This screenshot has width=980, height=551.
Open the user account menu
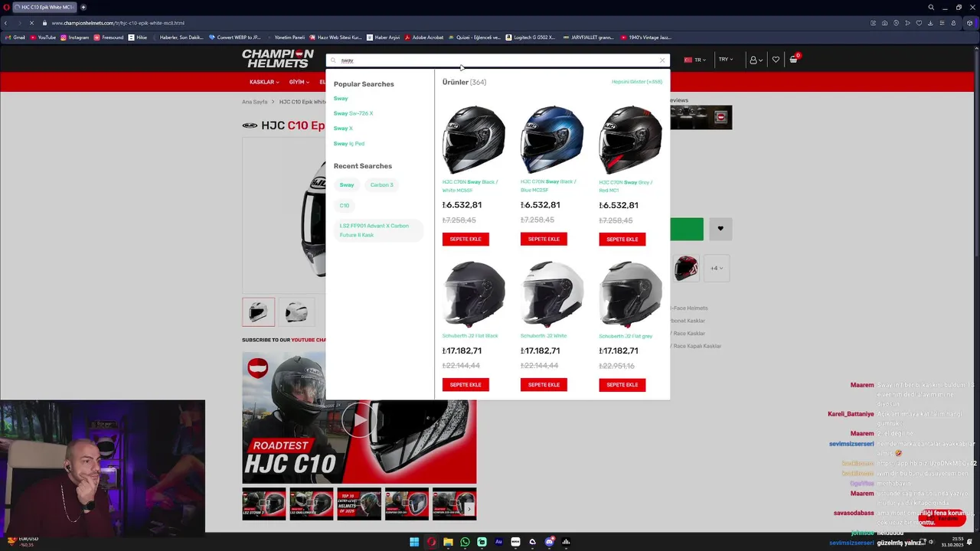(756, 60)
